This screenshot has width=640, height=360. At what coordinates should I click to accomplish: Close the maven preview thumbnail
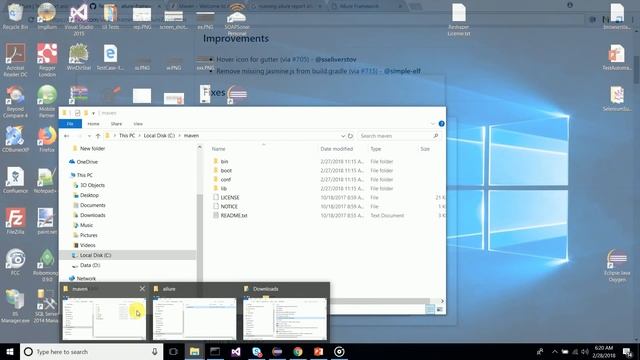[x=142, y=289]
